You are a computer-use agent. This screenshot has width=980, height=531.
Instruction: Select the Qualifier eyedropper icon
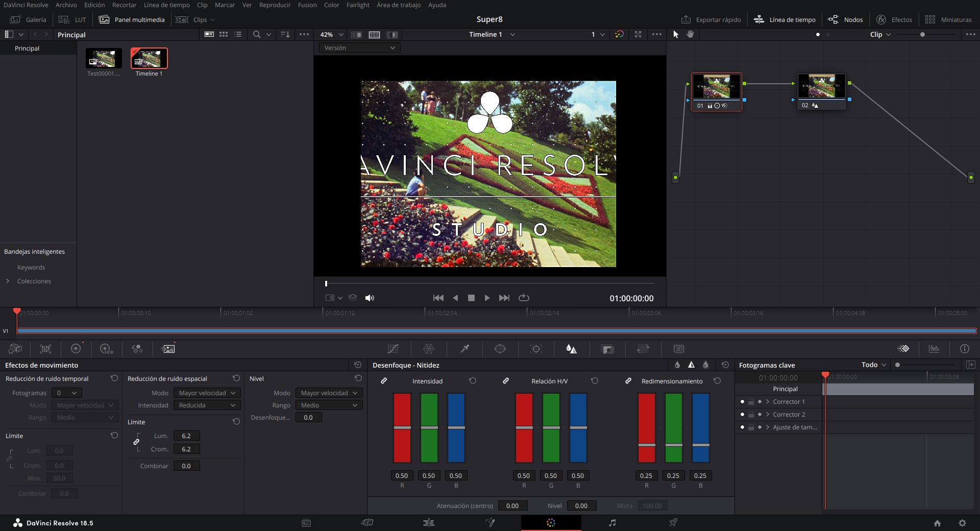[x=464, y=349]
